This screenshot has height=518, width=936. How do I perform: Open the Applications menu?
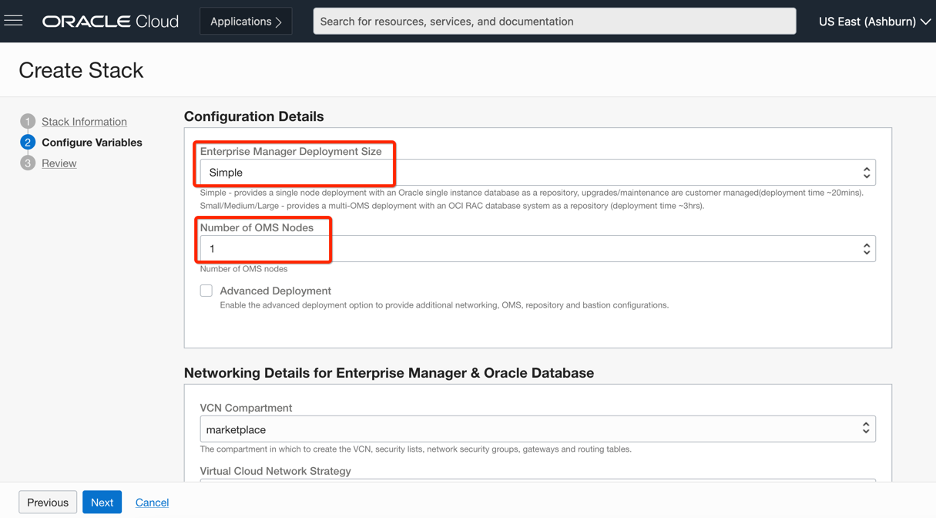pos(246,21)
